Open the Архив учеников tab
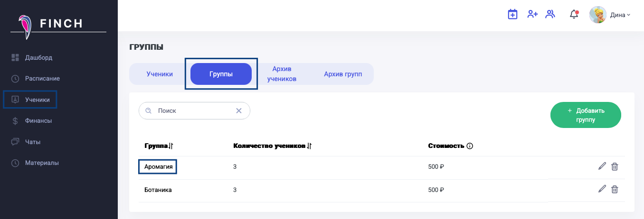This screenshot has width=644, height=219. [282, 74]
